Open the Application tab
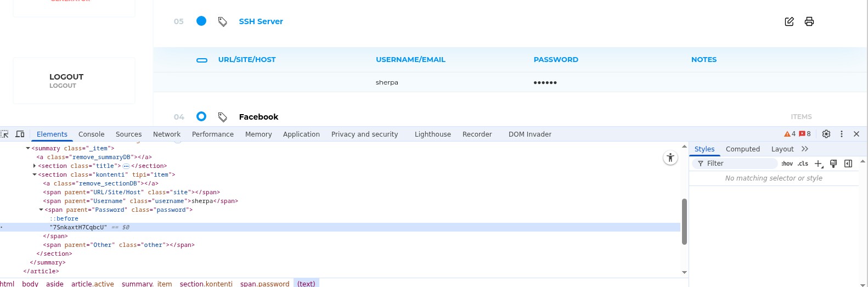Image resolution: width=868 pixels, height=287 pixels. 301,134
